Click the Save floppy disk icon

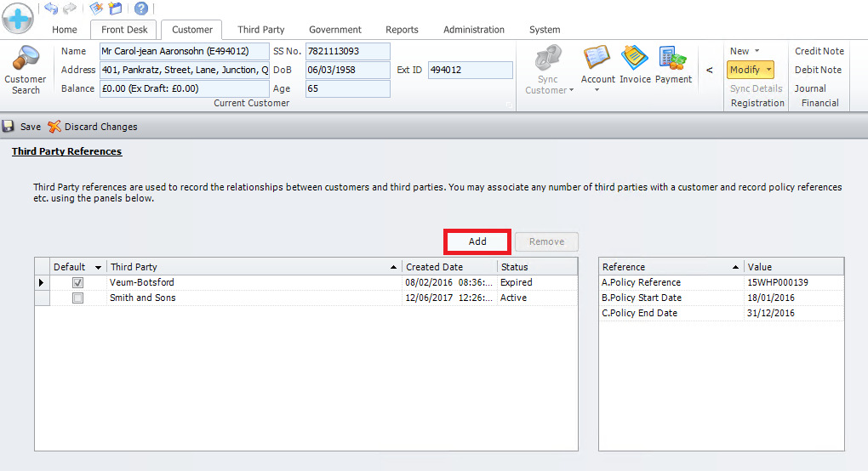[x=9, y=127]
